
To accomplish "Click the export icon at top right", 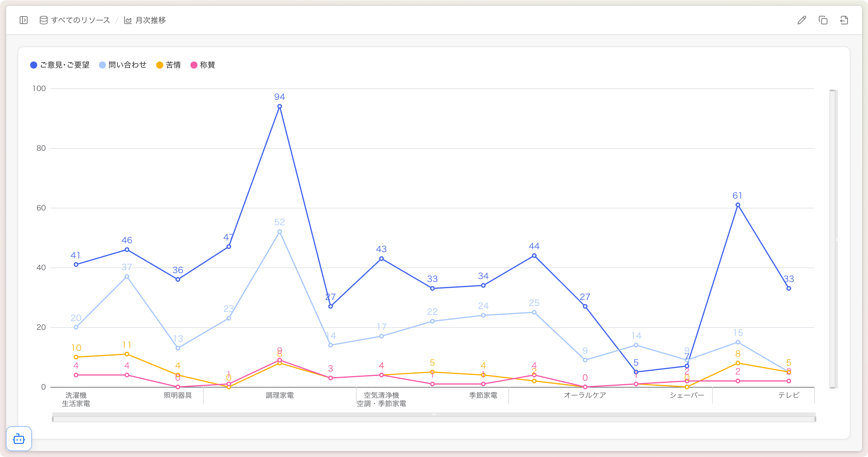I will (x=844, y=20).
